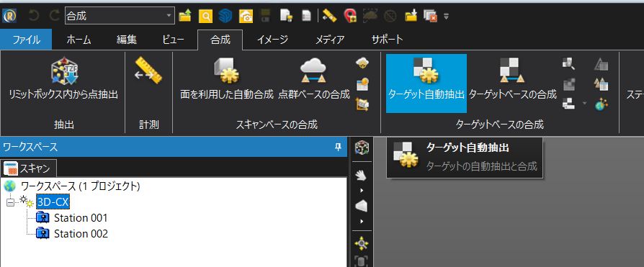Select Station 001 in workspace tree
The image size is (644, 267).
[81, 217]
